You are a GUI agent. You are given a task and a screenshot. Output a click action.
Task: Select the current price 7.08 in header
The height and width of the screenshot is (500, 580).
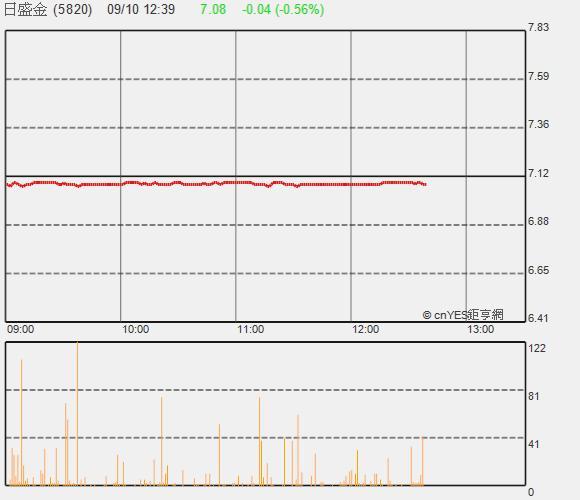coord(213,9)
